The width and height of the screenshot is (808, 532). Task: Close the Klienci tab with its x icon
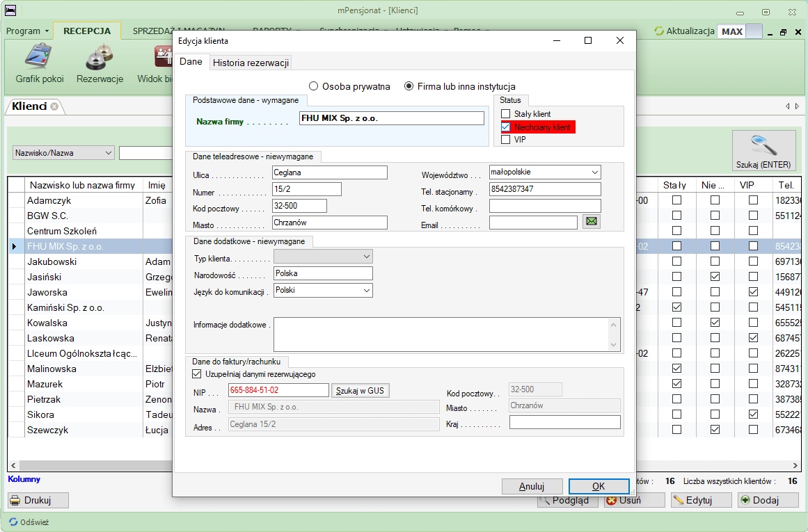coord(54,106)
